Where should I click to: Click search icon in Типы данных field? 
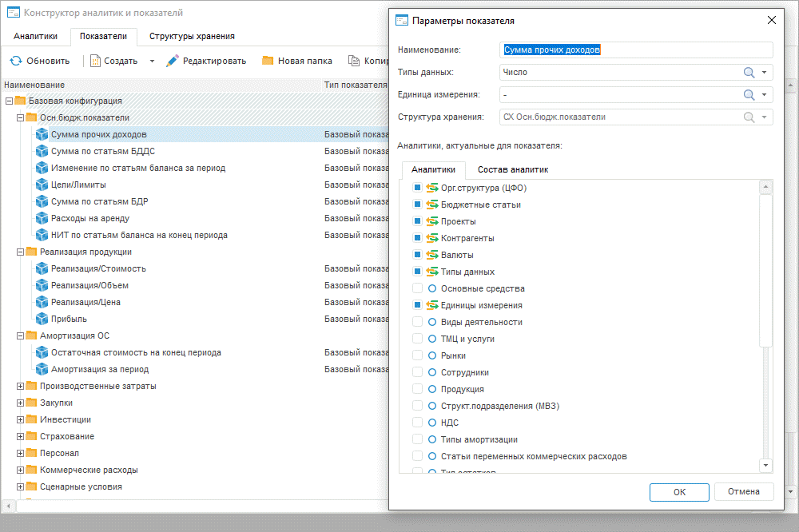coord(749,73)
